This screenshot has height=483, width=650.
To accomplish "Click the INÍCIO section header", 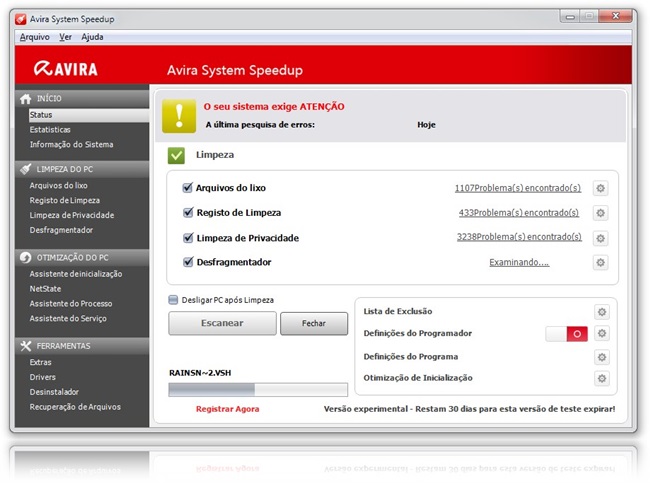I will coord(82,99).
